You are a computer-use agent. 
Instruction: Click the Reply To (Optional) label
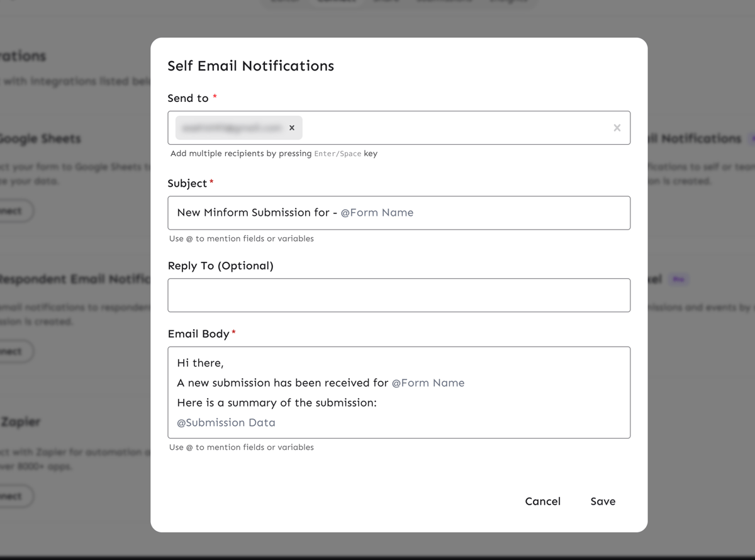220,266
